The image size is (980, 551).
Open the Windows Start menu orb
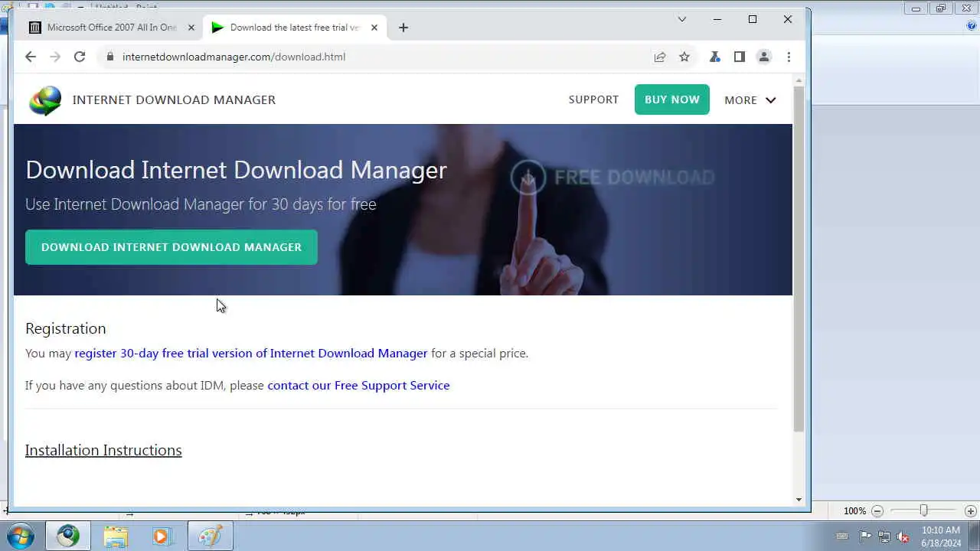coord(20,536)
